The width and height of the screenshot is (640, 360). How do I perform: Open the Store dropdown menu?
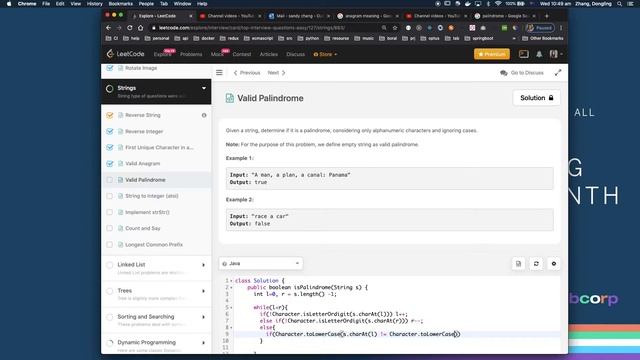pyautogui.click(x=325, y=54)
